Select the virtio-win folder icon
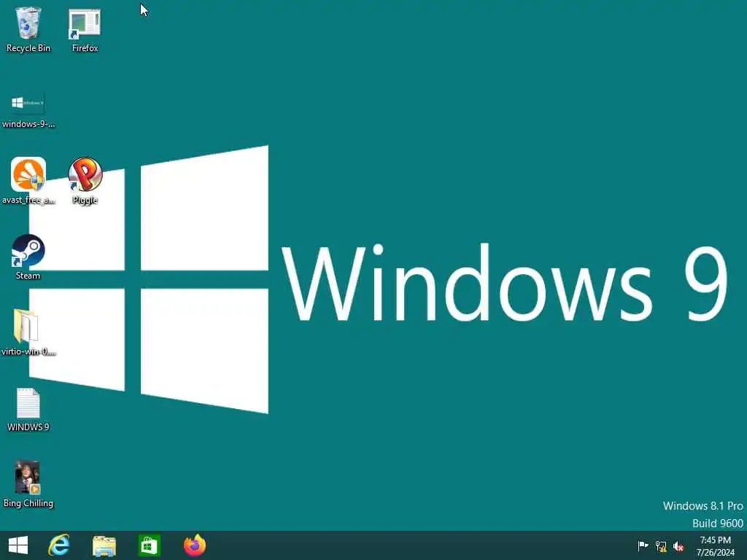The image size is (747, 560). click(28, 332)
